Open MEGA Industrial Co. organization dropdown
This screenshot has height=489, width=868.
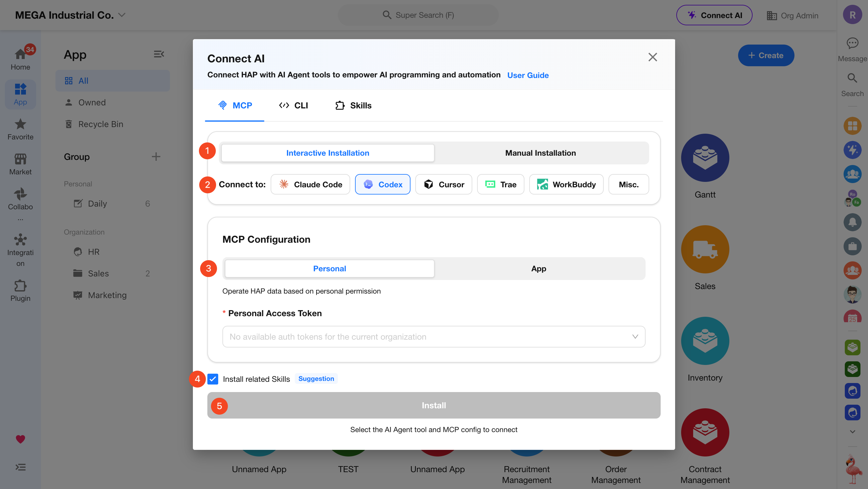point(70,15)
